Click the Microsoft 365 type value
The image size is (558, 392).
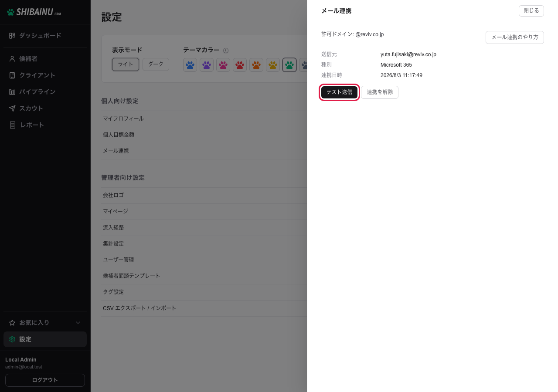396,65
